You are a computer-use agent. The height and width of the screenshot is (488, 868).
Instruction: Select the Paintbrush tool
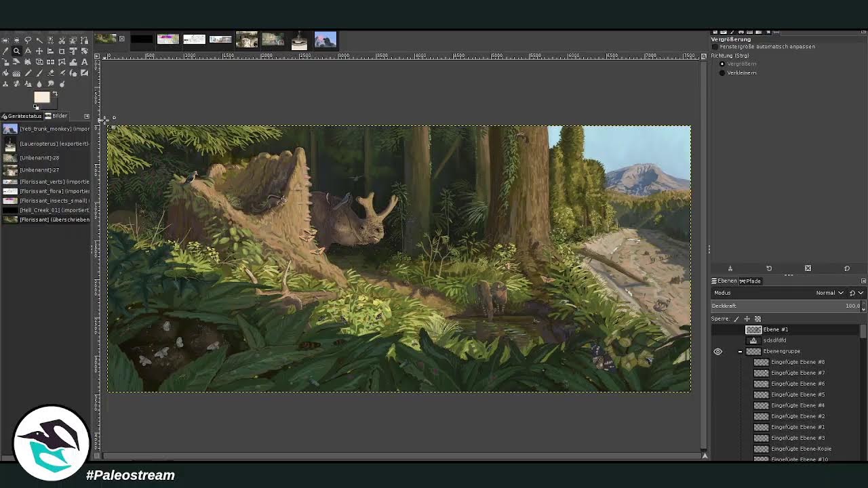pyautogui.click(x=39, y=73)
